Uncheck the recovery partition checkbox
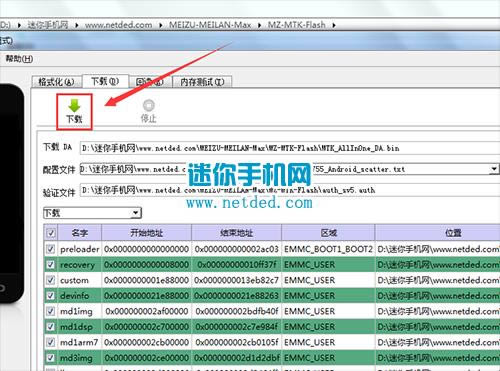This screenshot has width=500, height=371. [x=51, y=264]
